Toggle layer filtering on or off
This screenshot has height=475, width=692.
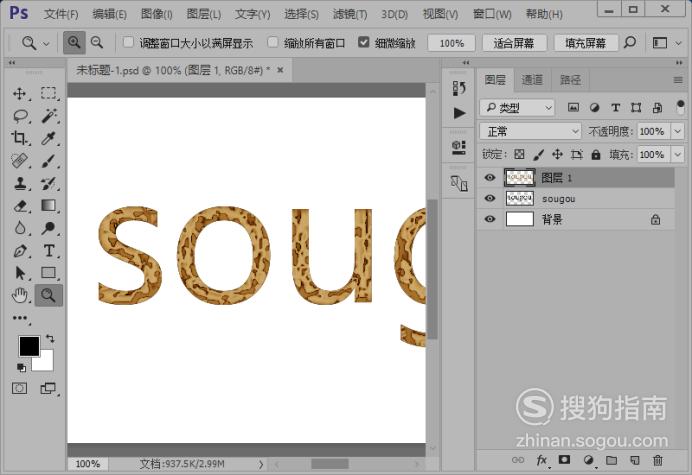coord(681,107)
